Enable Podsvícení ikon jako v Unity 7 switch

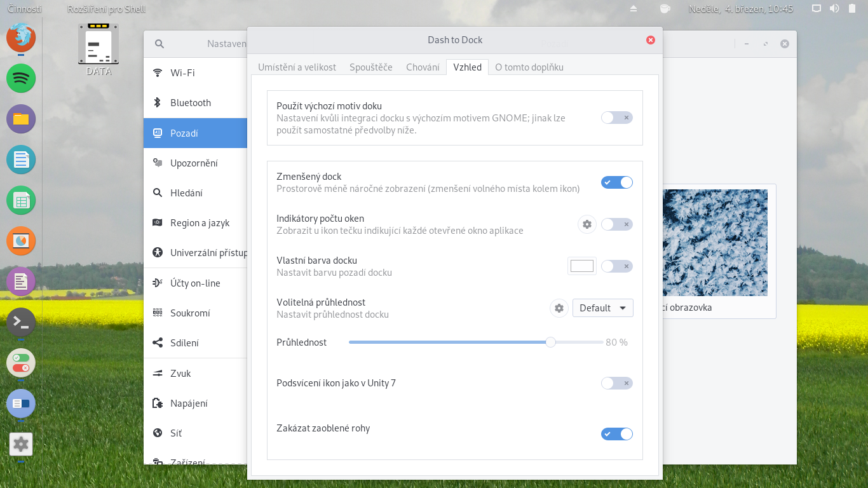pos(617,383)
